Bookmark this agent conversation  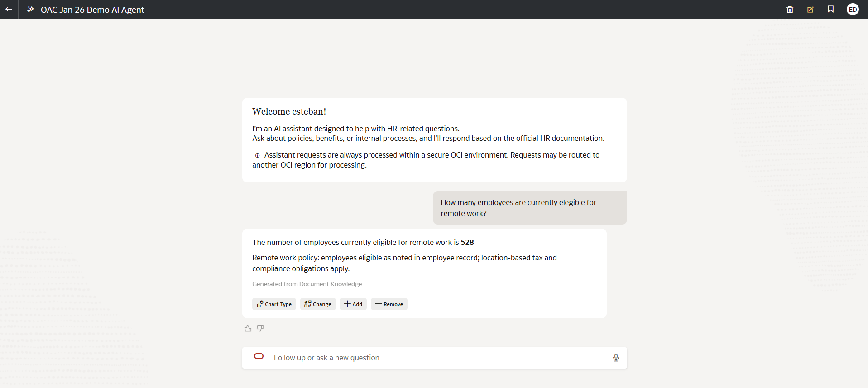pyautogui.click(x=830, y=10)
